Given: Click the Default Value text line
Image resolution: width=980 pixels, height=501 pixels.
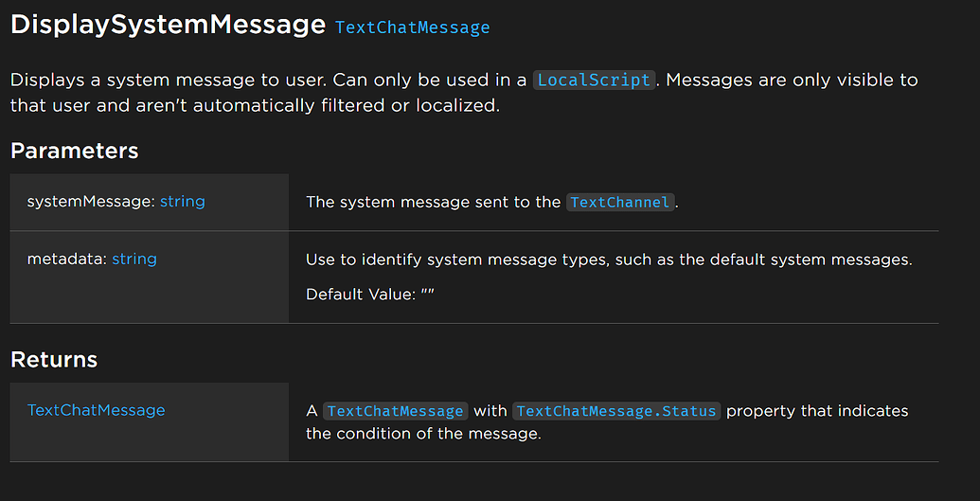Looking at the screenshot, I should point(370,294).
